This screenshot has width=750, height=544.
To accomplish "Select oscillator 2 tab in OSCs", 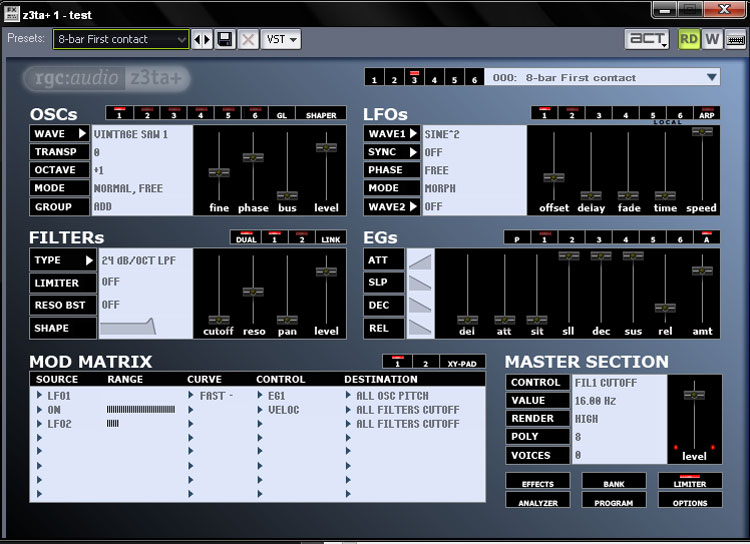I will pyautogui.click(x=147, y=113).
